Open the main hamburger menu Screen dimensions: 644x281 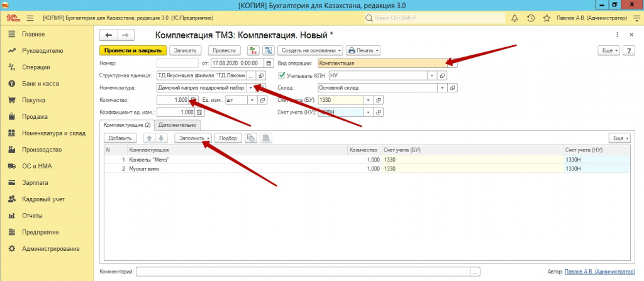[30, 18]
